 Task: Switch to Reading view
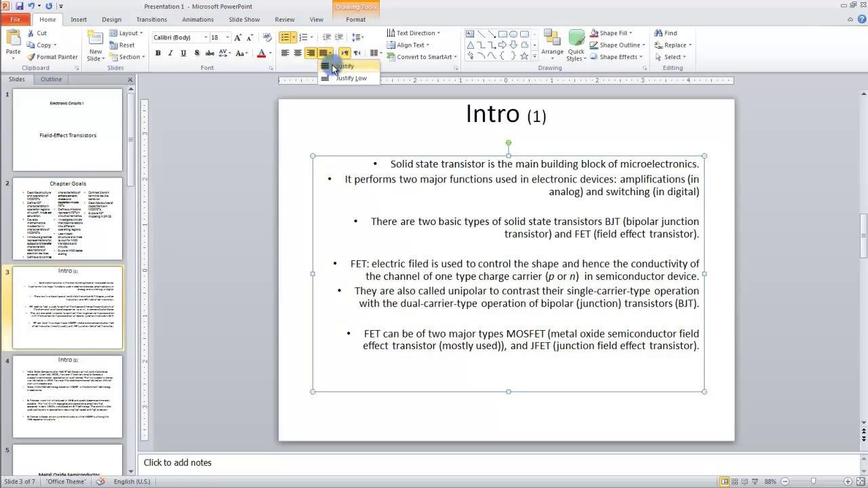(x=745, y=481)
